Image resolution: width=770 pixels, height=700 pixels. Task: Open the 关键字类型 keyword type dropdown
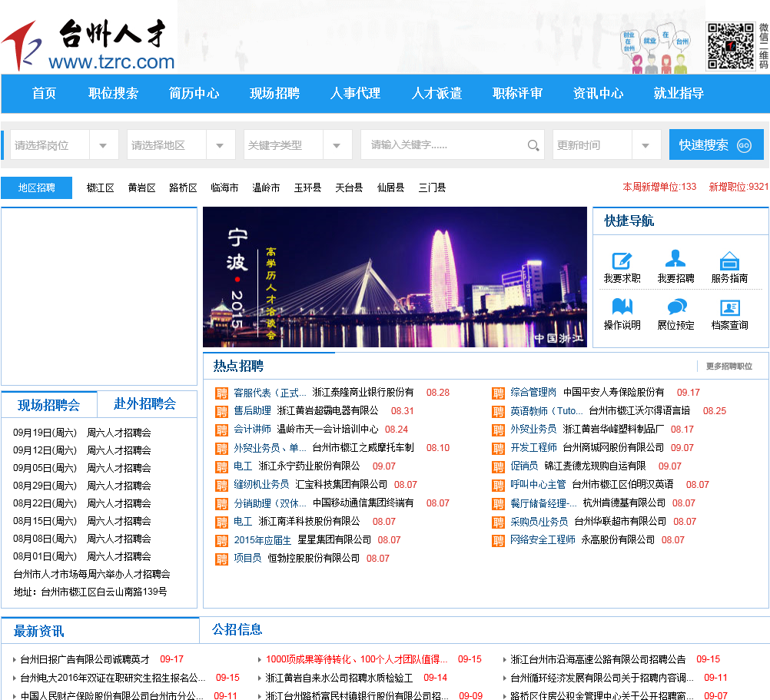tap(337, 145)
